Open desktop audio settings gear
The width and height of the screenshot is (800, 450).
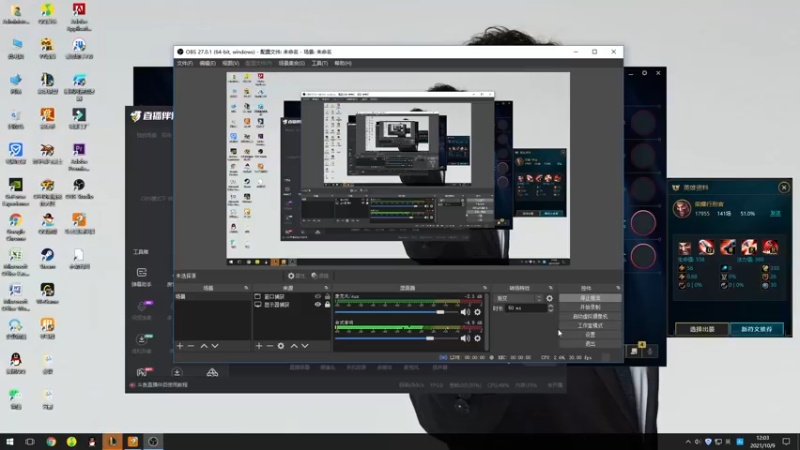point(478,338)
